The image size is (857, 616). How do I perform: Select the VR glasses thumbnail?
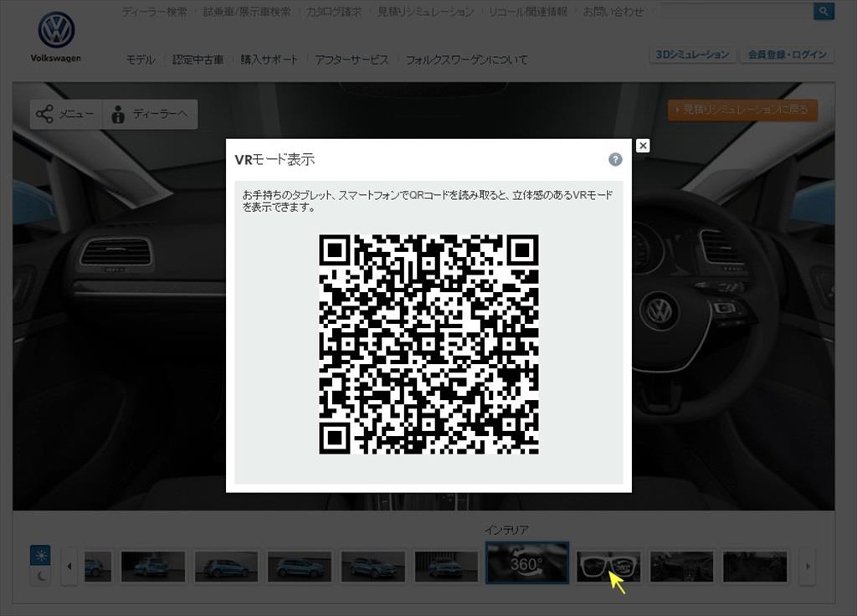pos(608,567)
